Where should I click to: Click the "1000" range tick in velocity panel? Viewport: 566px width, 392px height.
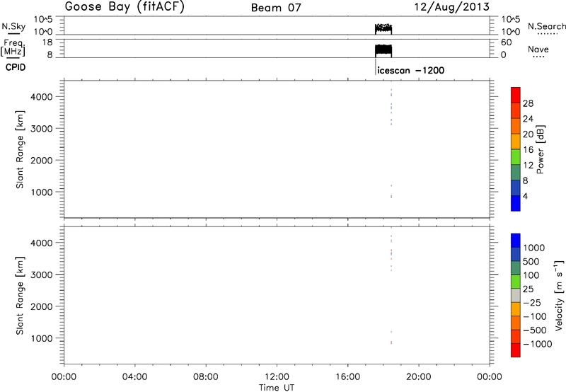pyautogui.click(x=42, y=339)
